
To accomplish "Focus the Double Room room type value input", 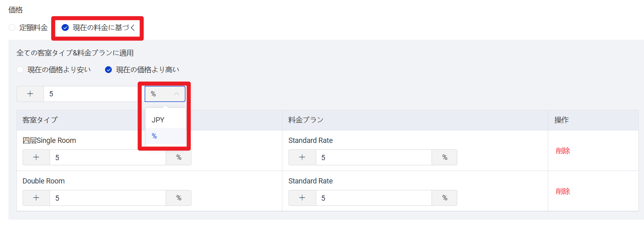I will [107, 198].
